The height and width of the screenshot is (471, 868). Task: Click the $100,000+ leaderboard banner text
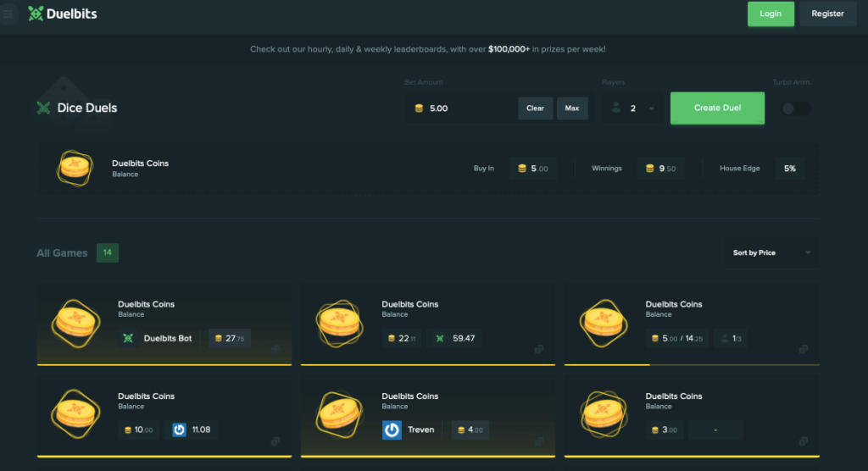[509, 49]
